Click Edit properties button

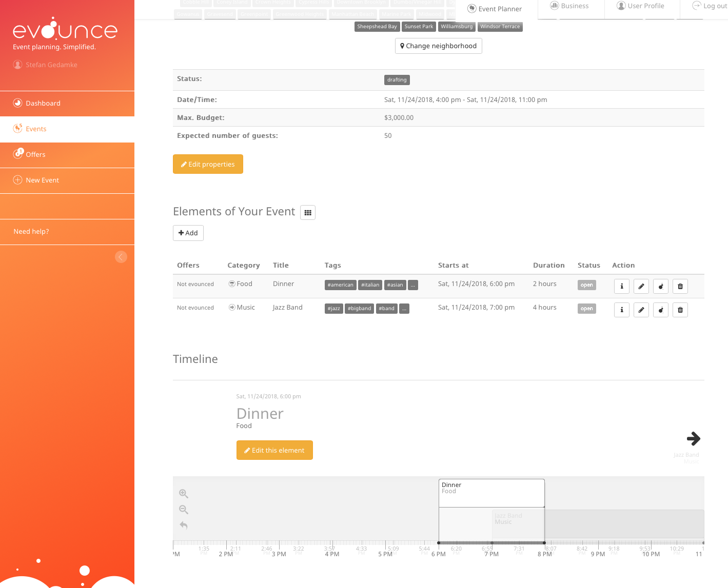click(x=208, y=164)
